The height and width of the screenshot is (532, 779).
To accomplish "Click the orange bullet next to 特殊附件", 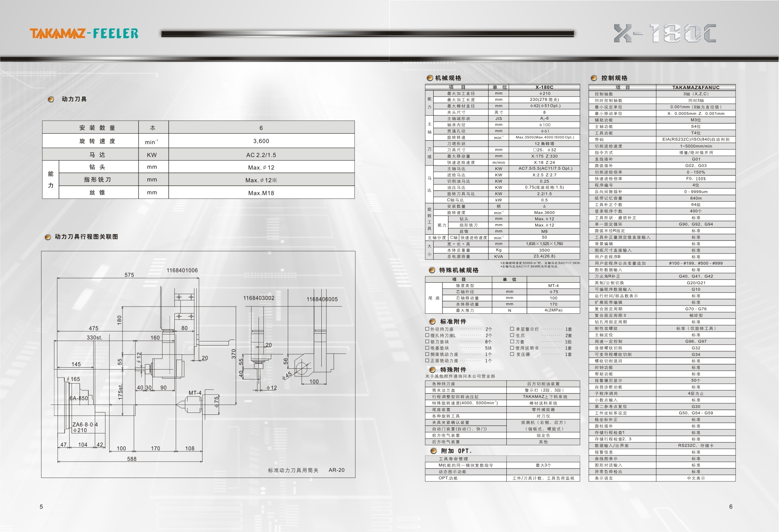I will 433,370.
